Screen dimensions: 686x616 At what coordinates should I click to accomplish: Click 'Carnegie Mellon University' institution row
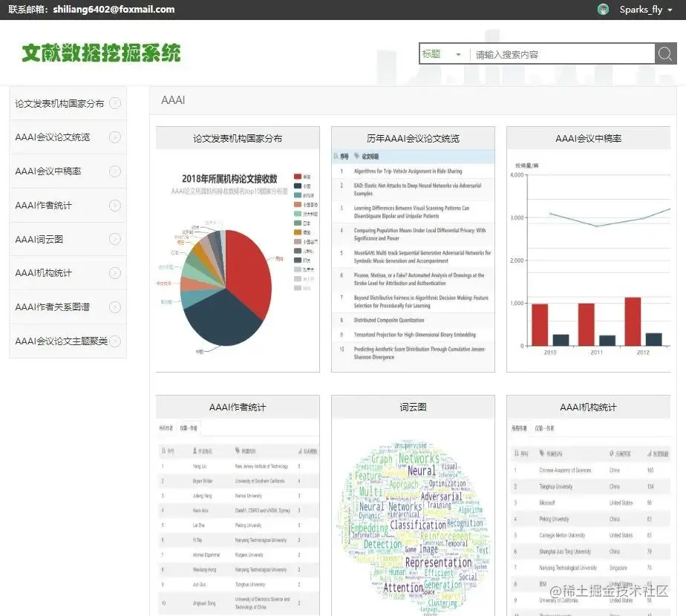tap(590, 535)
